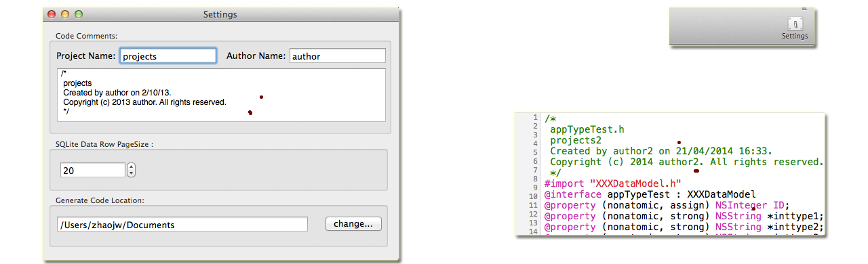
Task: Click the 'projects2' line in code
Action: tap(575, 140)
